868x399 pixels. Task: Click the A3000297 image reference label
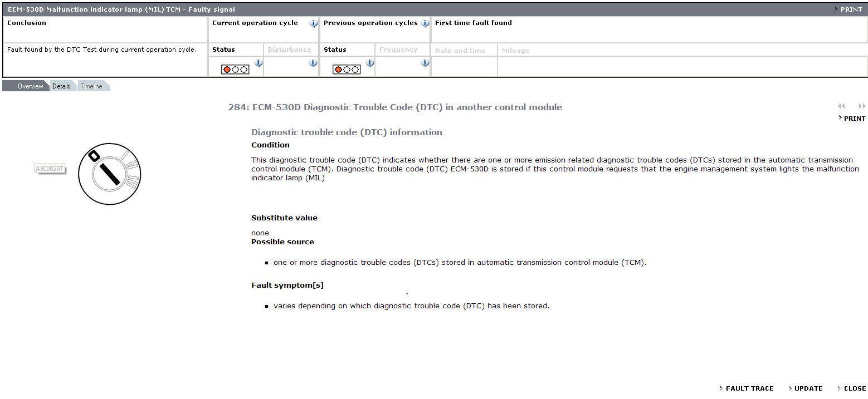50,169
